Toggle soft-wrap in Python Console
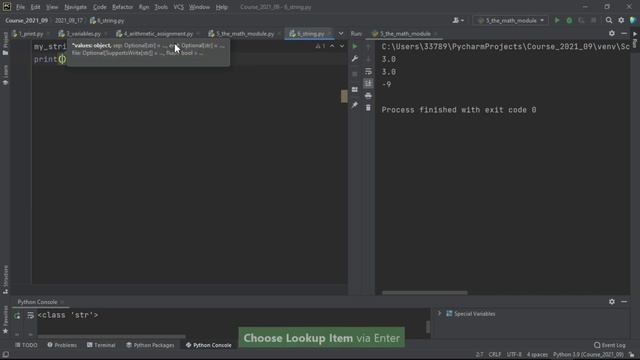The width and height of the screenshot is (640, 360). point(30,316)
